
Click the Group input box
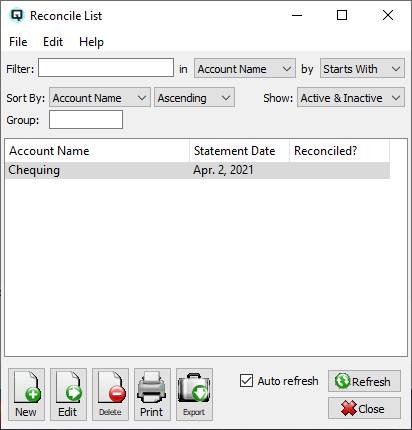tap(86, 120)
